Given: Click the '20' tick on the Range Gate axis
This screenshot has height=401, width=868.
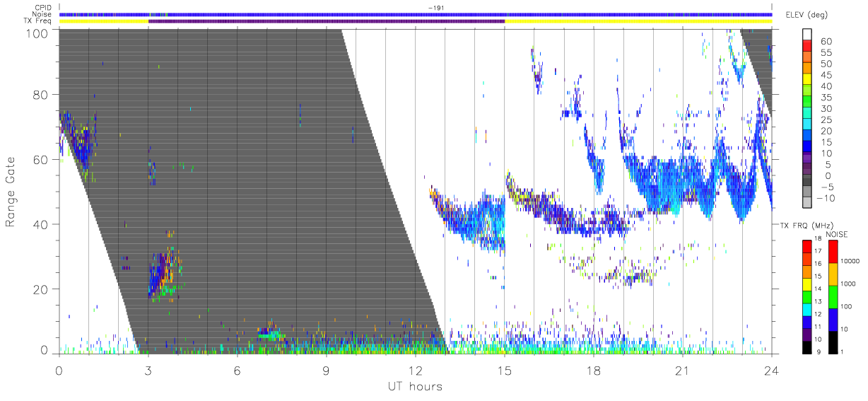Looking at the screenshot, I should [x=42, y=289].
